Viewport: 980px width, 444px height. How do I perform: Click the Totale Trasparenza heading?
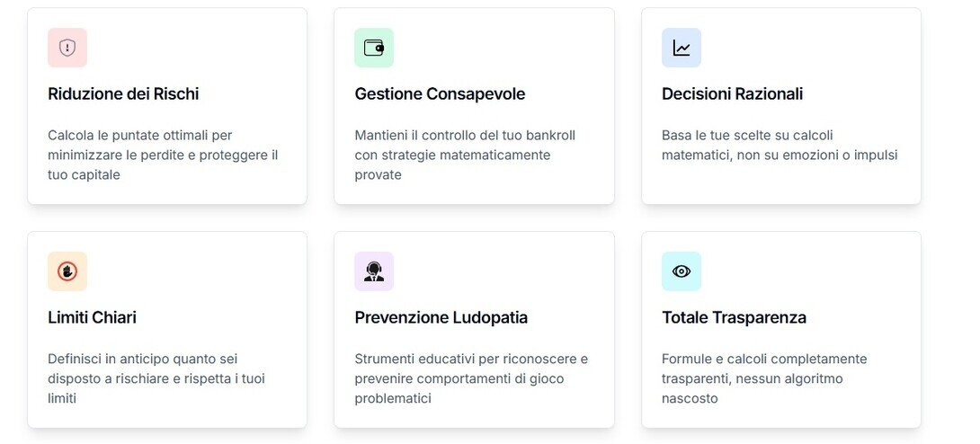tap(734, 317)
